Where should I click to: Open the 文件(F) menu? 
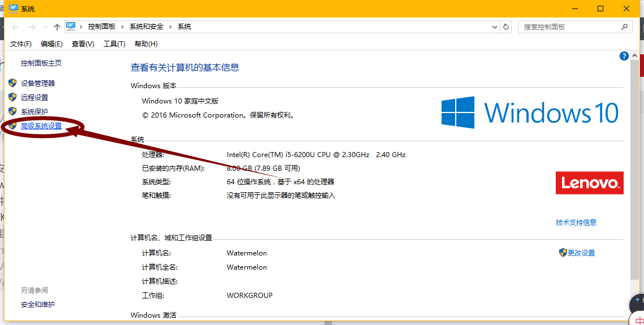point(20,44)
